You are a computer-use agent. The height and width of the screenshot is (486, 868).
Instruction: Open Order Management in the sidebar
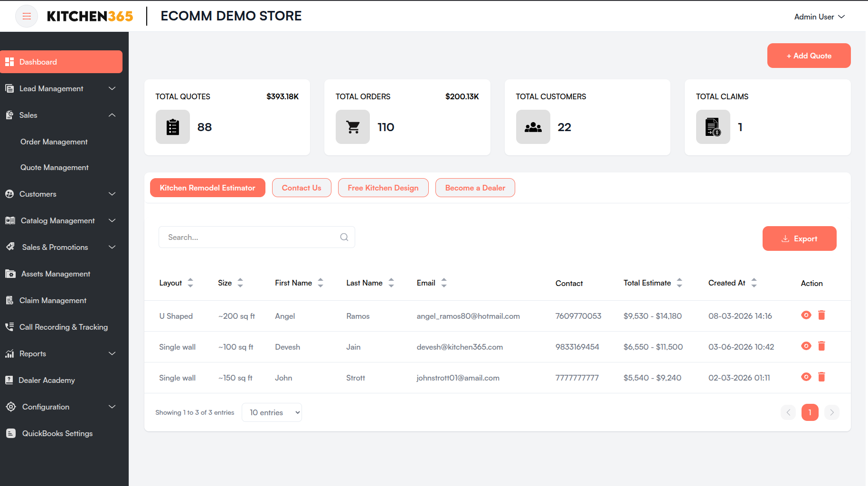point(54,142)
